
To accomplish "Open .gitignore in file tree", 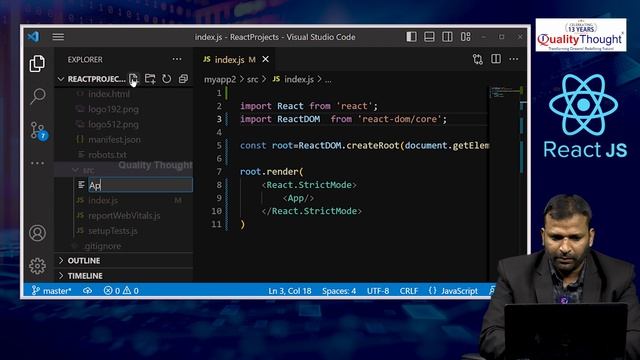I will tap(102, 246).
